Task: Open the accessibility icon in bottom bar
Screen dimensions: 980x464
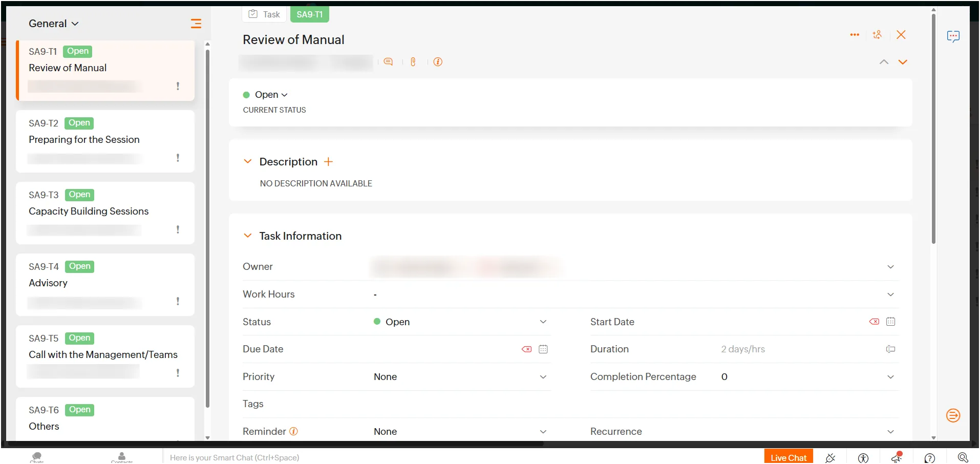Action: 863,458
